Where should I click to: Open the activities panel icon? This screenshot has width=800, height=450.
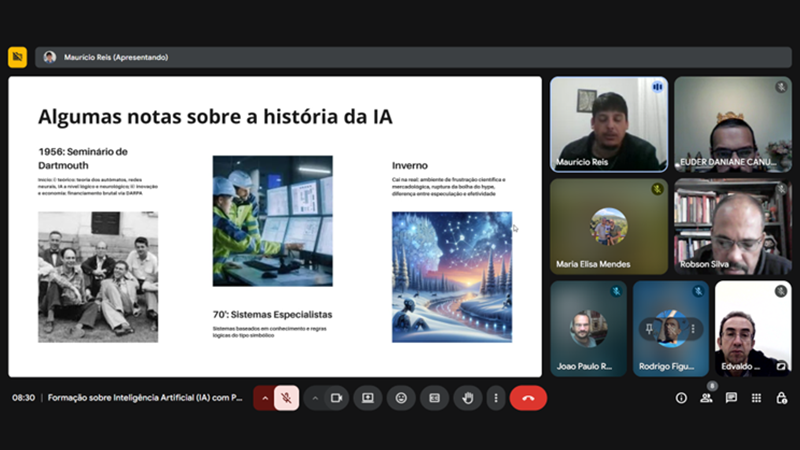(x=756, y=398)
